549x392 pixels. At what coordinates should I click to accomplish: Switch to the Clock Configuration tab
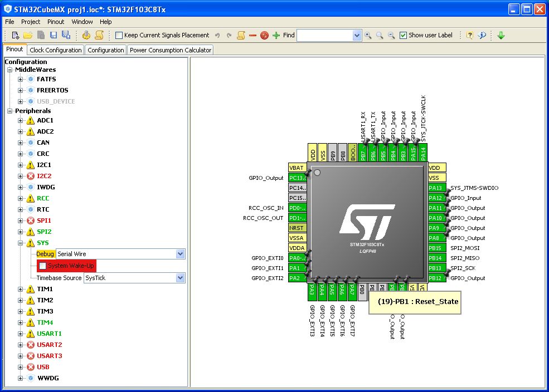(55, 50)
